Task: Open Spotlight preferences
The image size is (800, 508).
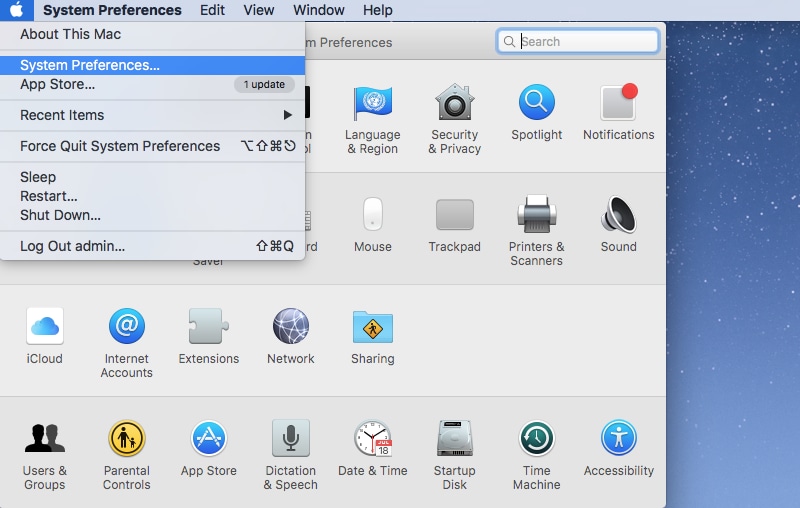Action: click(x=536, y=113)
